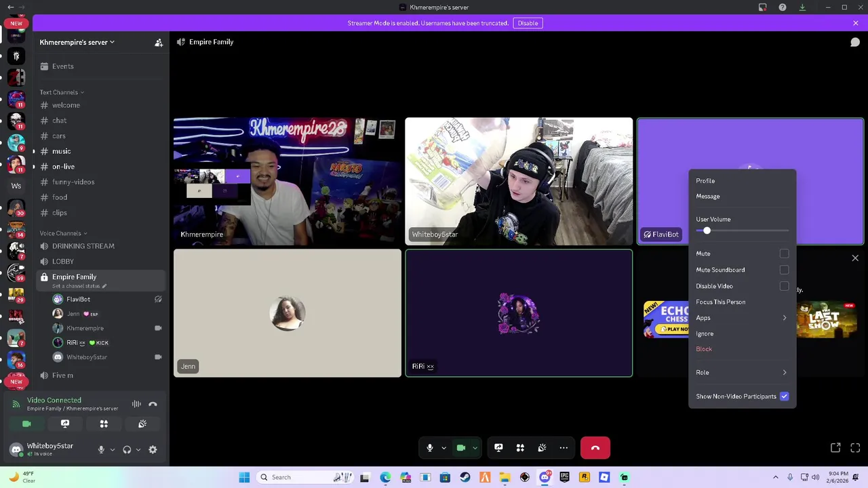
Task: Open noise suppression waveform settings
Action: 136,404
